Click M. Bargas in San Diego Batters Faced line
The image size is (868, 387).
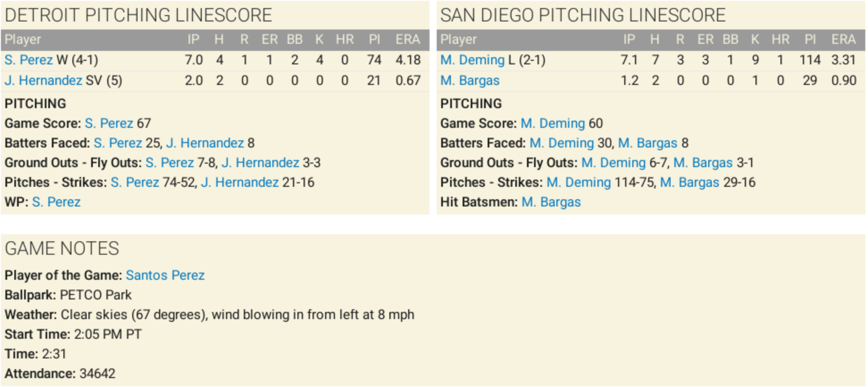(647, 143)
